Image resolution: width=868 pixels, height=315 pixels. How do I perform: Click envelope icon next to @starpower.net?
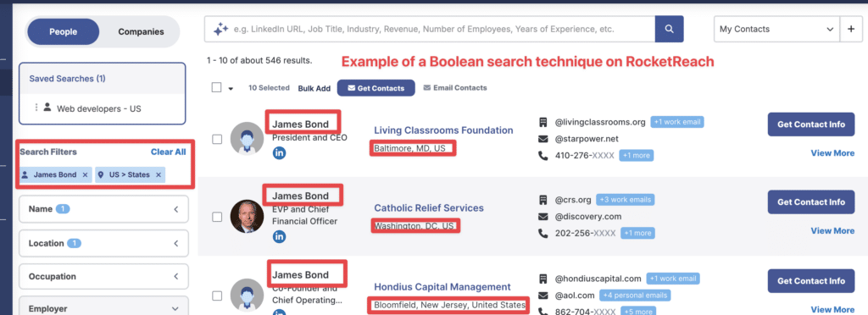pyautogui.click(x=543, y=139)
